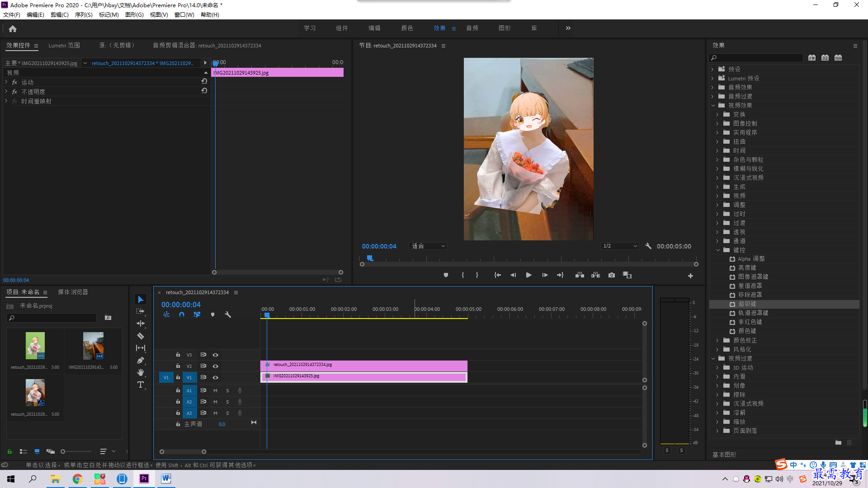The height and width of the screenshot is (488, 868).
Task: Toggle V2 track lock
Action: (178, 366)
